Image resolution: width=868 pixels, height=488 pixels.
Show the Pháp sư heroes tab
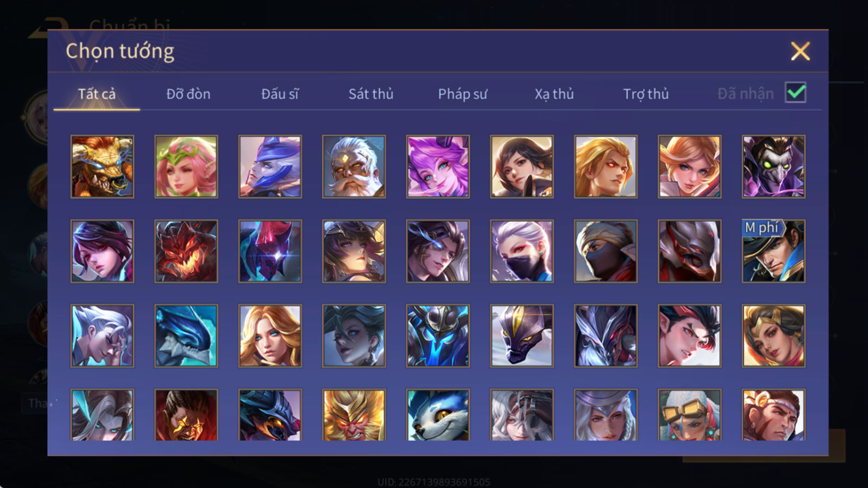[x=463, y=94]
